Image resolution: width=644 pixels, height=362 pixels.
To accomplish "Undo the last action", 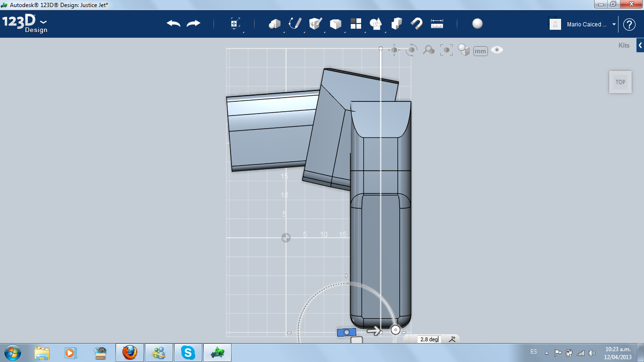I will [x=173, y=24].
